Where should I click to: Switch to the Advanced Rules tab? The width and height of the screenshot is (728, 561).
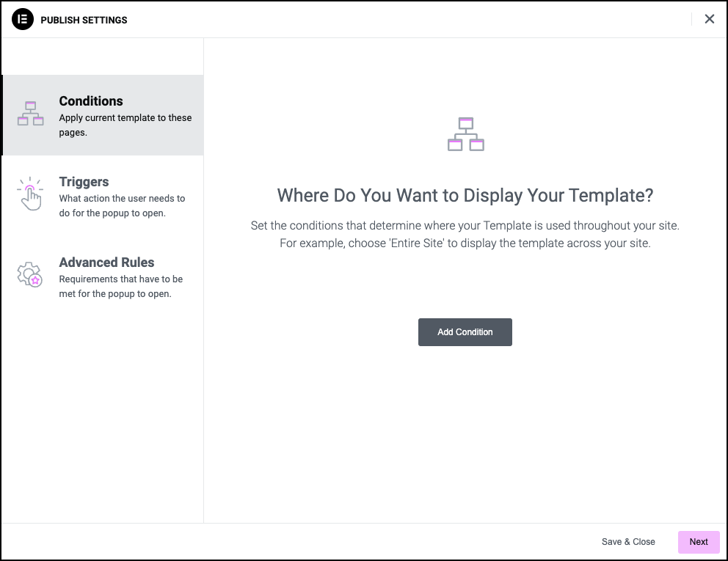point(103,276)
